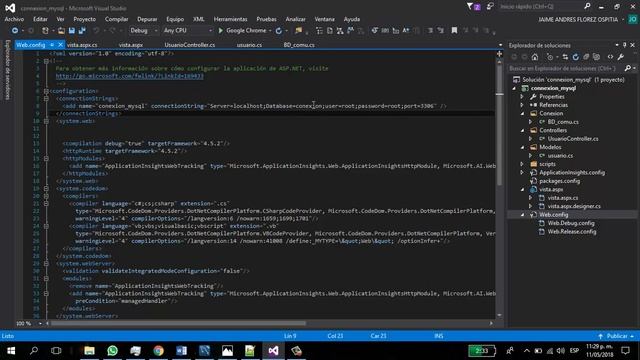The image size is (640, 360).
Task: Select packages.config in Solution Explorer
Action: coord(559,181)
